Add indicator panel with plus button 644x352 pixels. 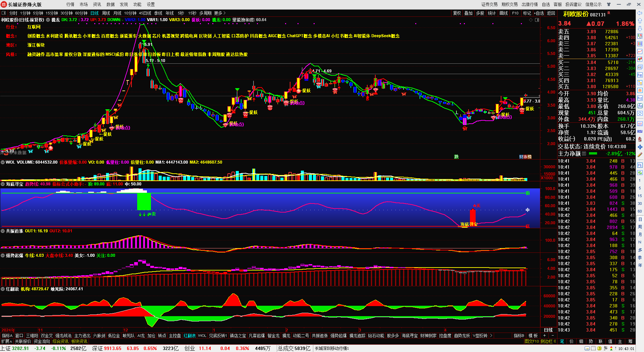pos(544,336)
